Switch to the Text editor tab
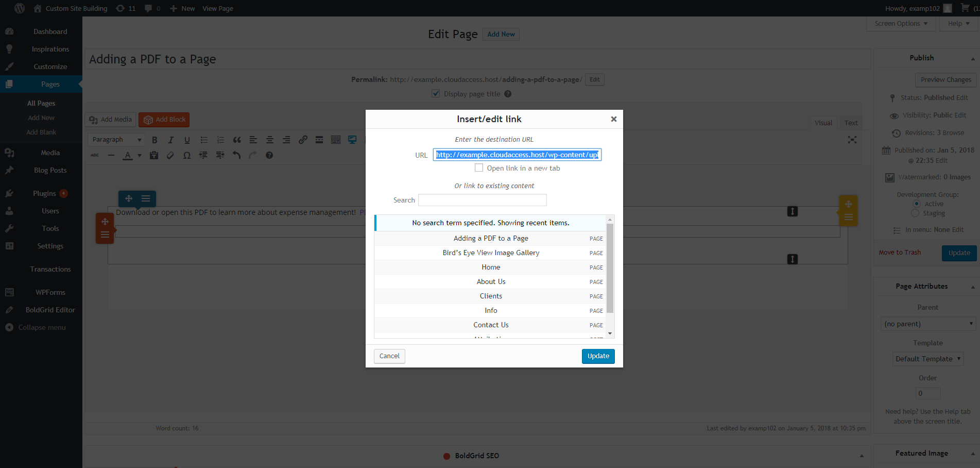 click(x=851, y=123)
